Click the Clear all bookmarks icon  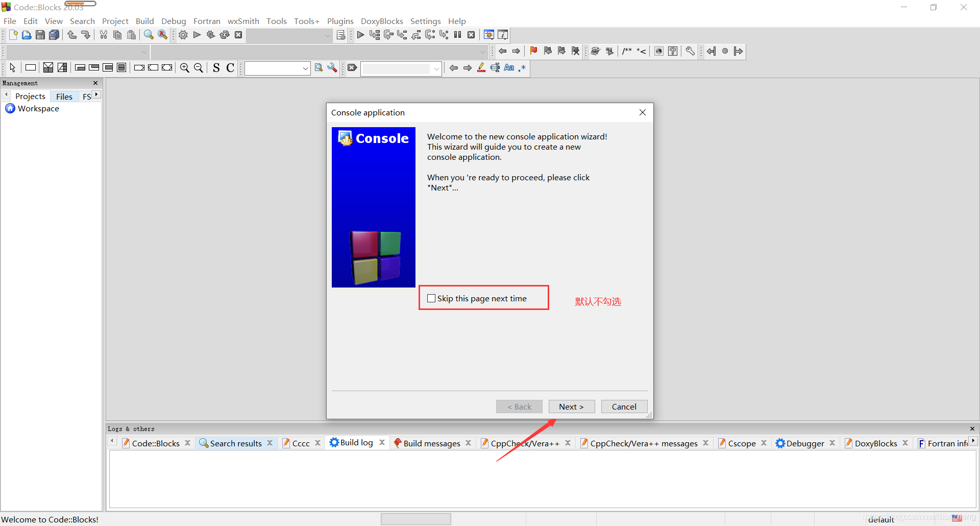coord(576,51)
